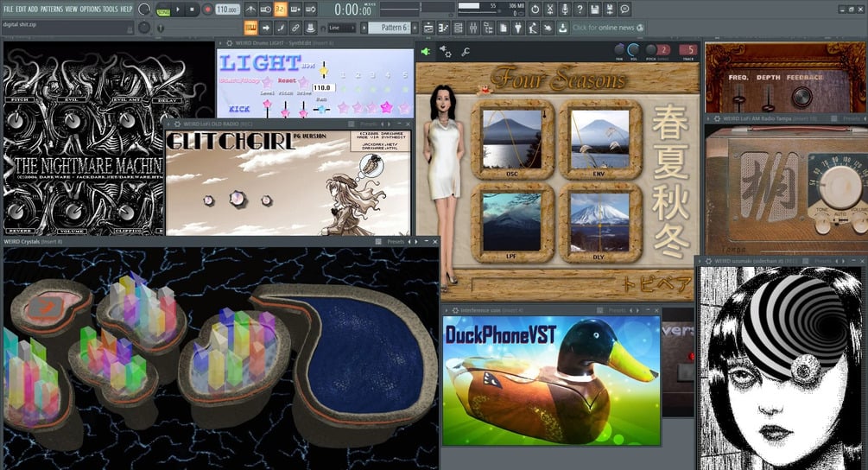Viewport: 868px width, 470px height.
Task: Open the EDIT menu
Action: pyautogui.click(x=21, y=10)
